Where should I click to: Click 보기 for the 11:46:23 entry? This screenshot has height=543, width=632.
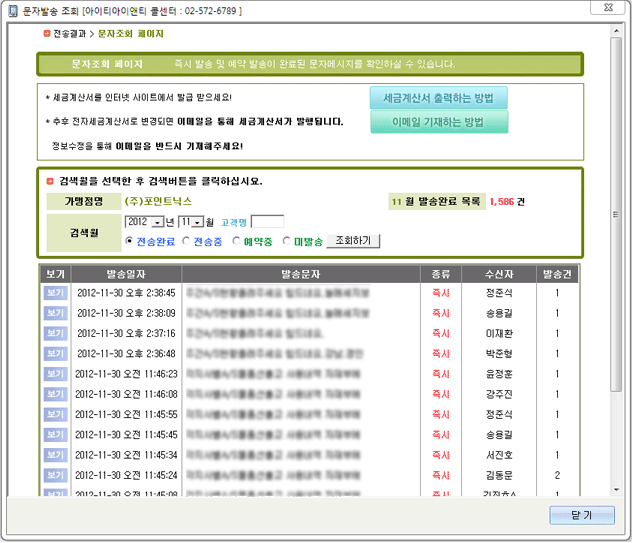[x=55, y=373]
